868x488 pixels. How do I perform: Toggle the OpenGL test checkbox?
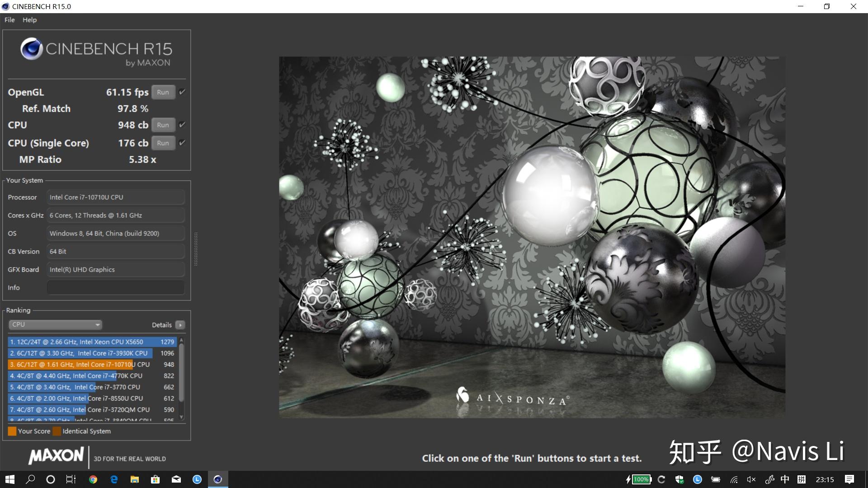[182, 92]
